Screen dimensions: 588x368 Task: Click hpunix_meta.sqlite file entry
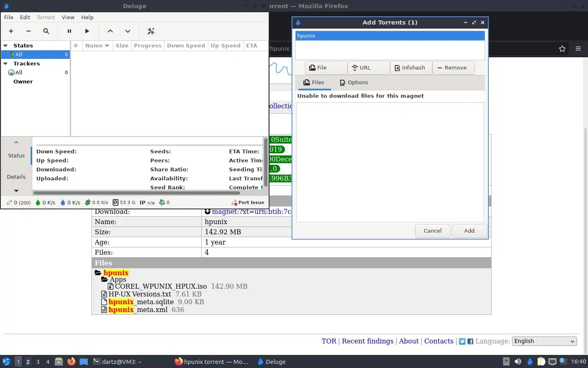(141, 302)
